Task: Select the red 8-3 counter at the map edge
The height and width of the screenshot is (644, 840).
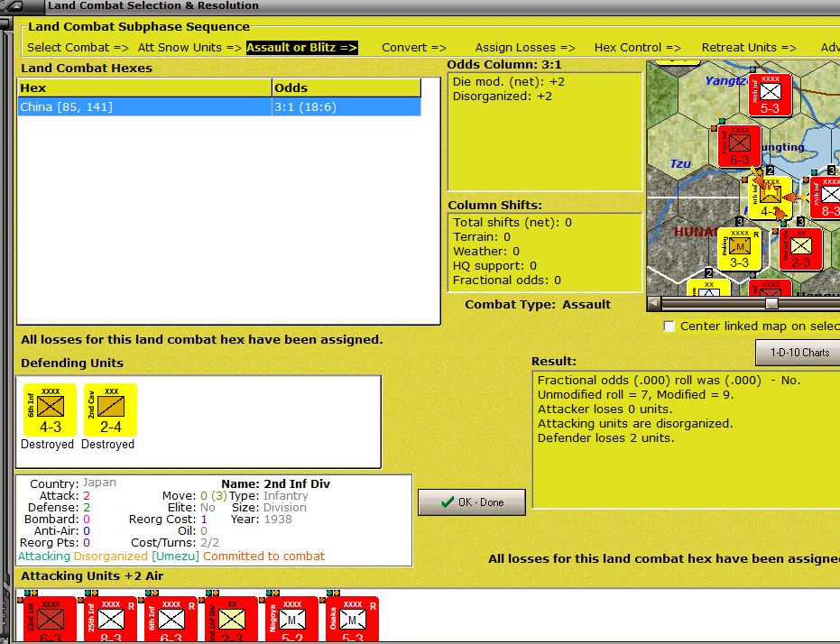Action: [826, 198]
